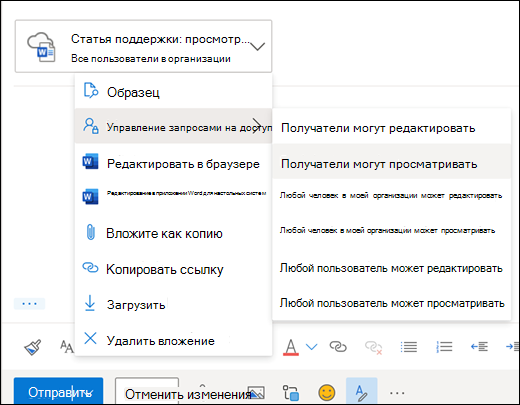Toggle the numbered list formatting
520x405 pixels.
coord(444,347)
